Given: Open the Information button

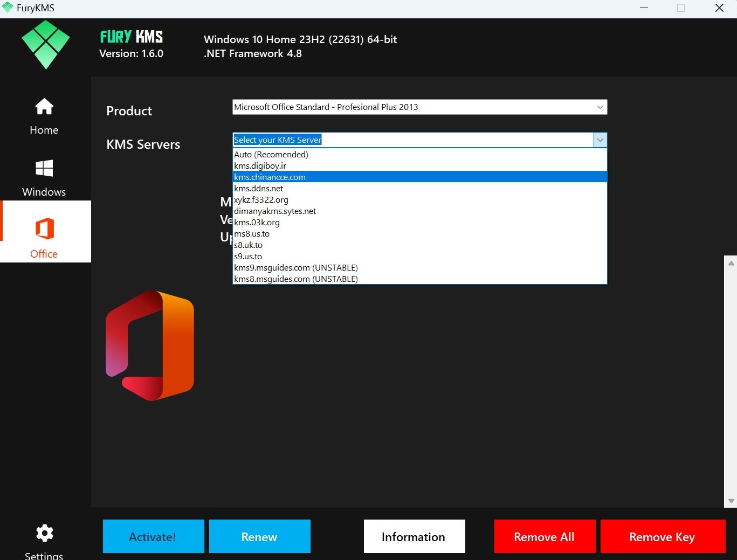Looking at the screenshot, I should pos(414,536).
